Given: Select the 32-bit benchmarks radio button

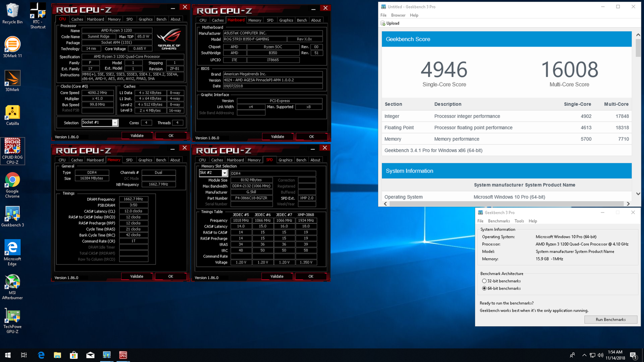Looking at the screenshot, I should pyautogui.click(x=484, y=281).
